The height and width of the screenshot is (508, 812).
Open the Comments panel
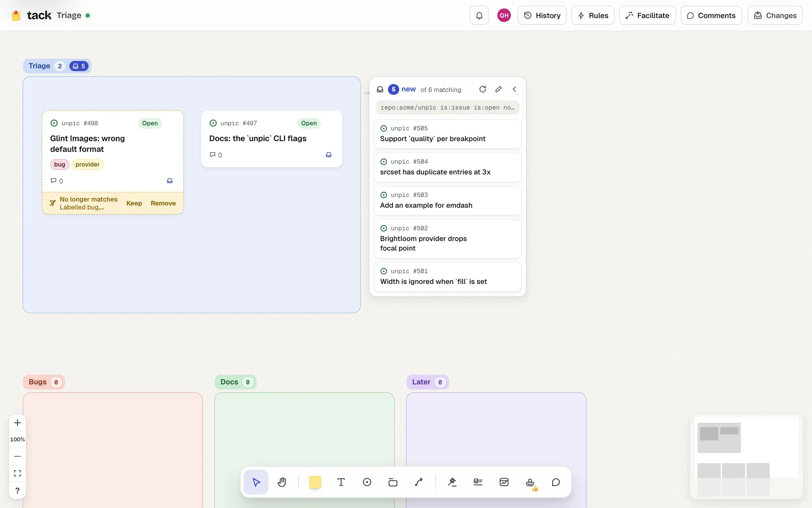tap(711, 15)
